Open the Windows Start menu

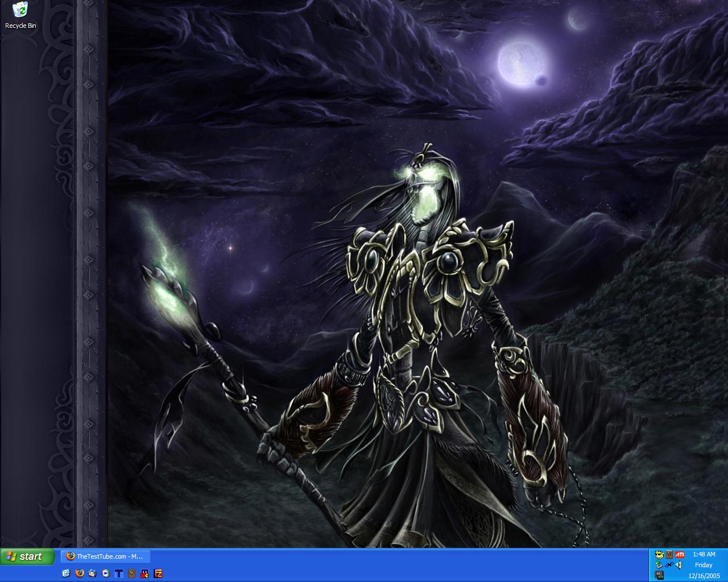click(x=27, y=556)
